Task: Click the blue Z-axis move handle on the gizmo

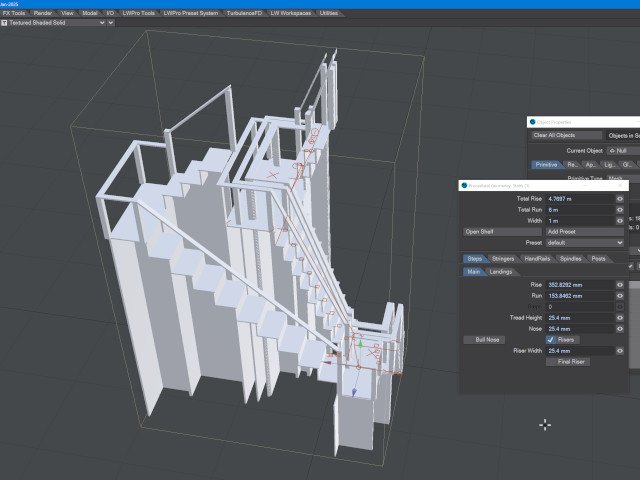Action: (x=354, y=392)
